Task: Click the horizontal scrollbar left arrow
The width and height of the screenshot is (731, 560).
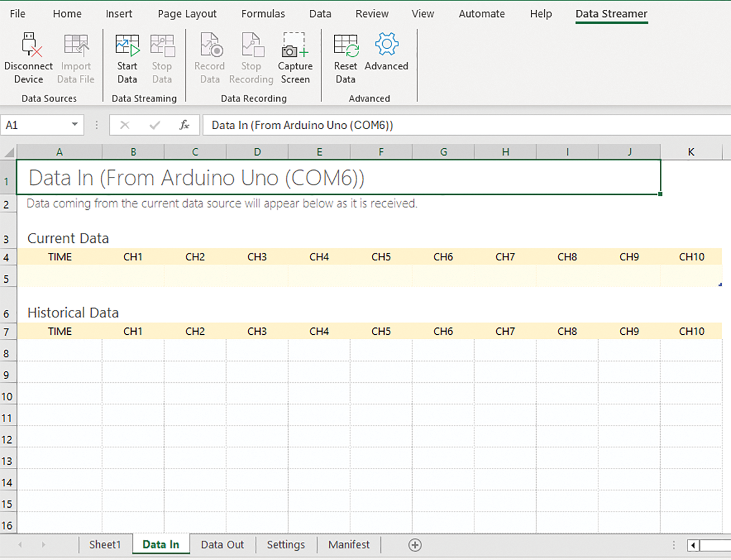Action: 693,545
